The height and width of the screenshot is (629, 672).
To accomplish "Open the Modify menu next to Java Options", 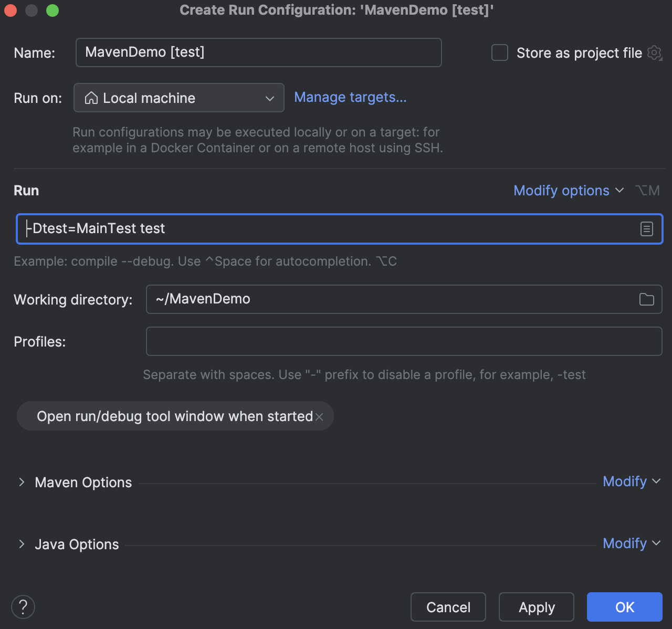I will coord(625,543).
